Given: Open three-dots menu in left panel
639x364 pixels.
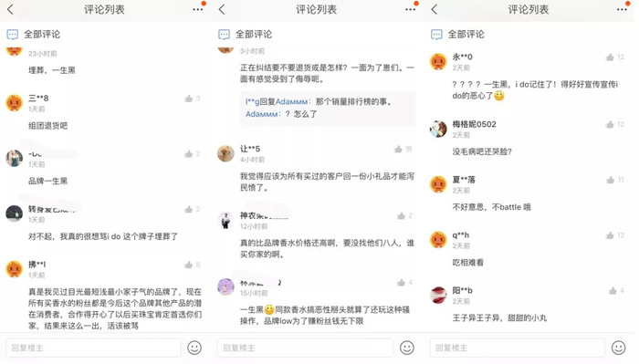Looking at the screenshot, I should (x=198, y=9).
